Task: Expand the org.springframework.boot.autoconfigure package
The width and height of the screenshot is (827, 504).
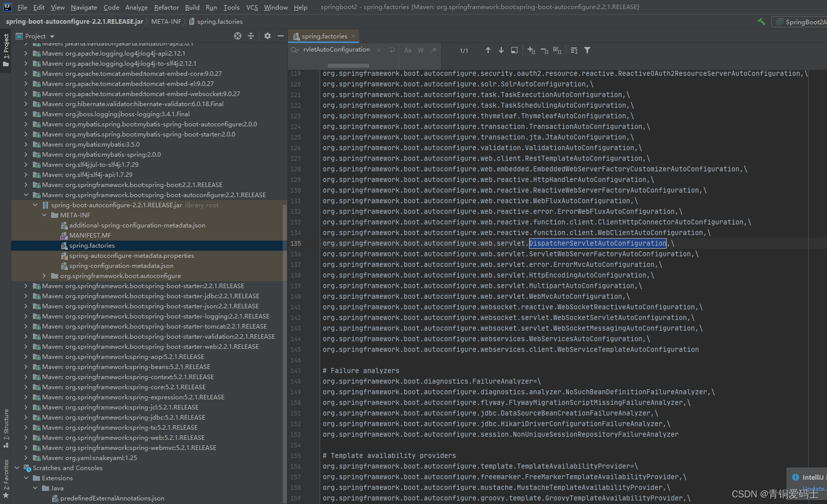Action: tap(44, 276)
